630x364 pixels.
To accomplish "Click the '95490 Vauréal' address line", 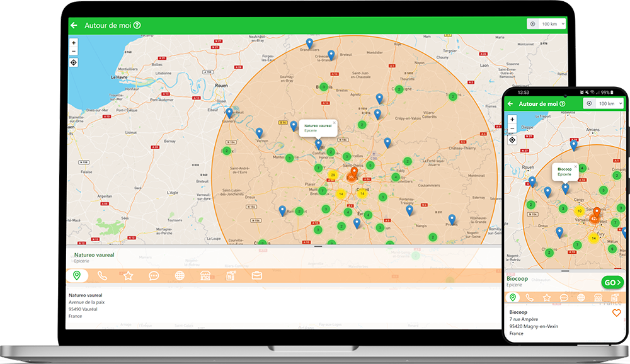I will (83, 309).
